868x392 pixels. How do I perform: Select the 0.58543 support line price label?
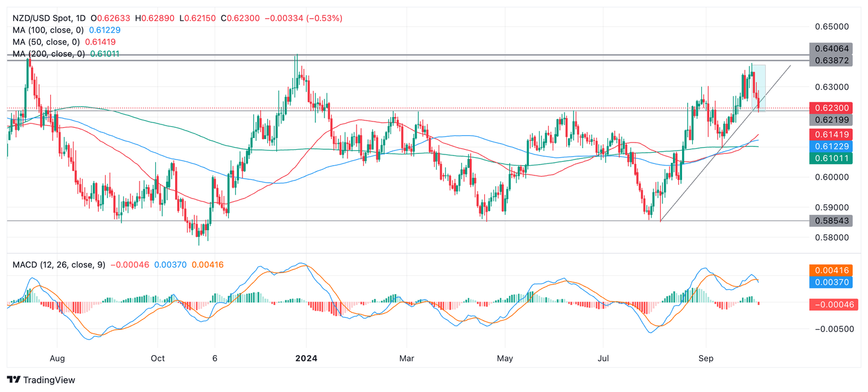point(834,220)
